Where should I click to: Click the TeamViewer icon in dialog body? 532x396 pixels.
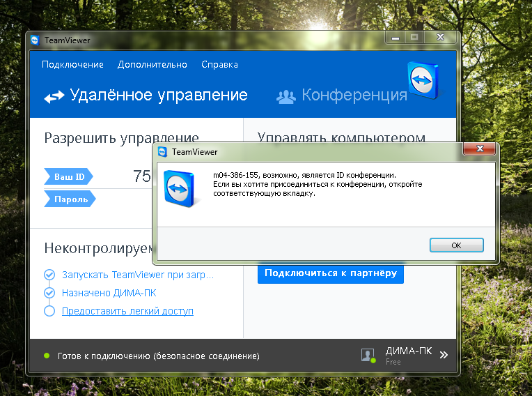pos(180,188)
